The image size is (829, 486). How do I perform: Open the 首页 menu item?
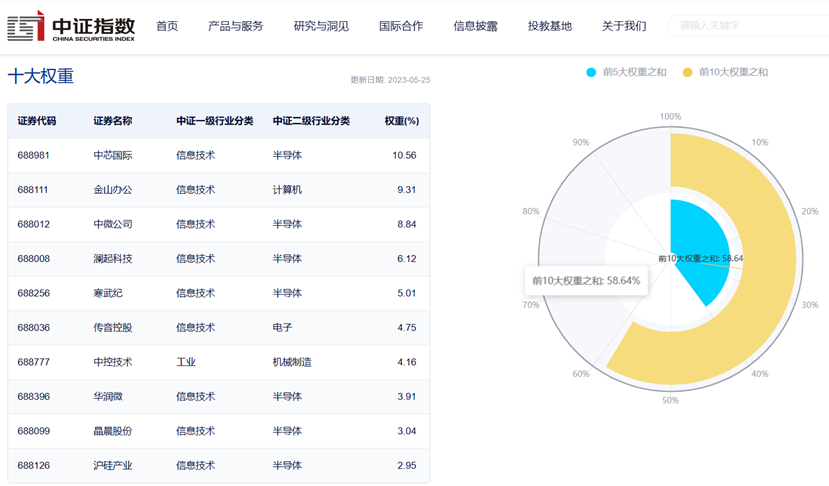coord(167,26)
